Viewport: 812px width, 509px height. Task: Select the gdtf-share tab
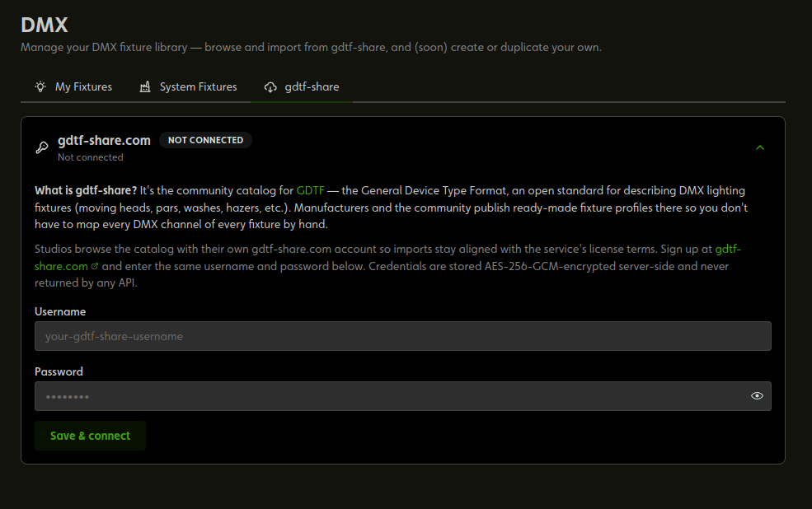coord(302,87)
